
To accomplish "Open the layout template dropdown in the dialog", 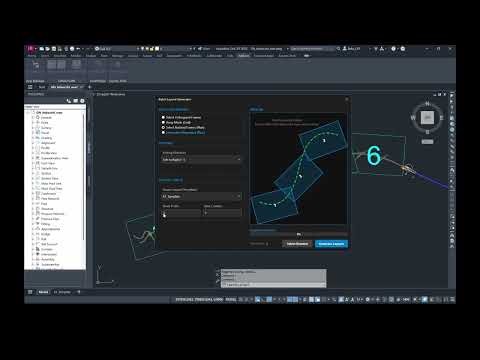I will click(x=201, y=196).
